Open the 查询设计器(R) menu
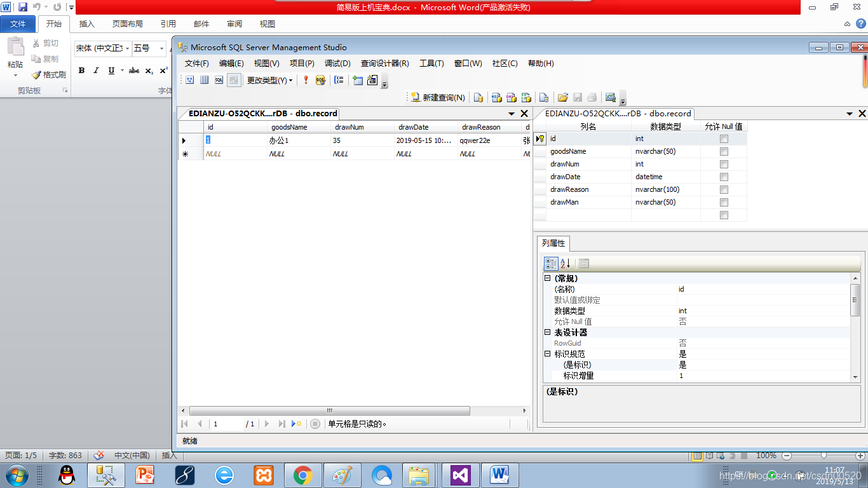The width and height of the screenshot is (868, 488). pos(384,64)
